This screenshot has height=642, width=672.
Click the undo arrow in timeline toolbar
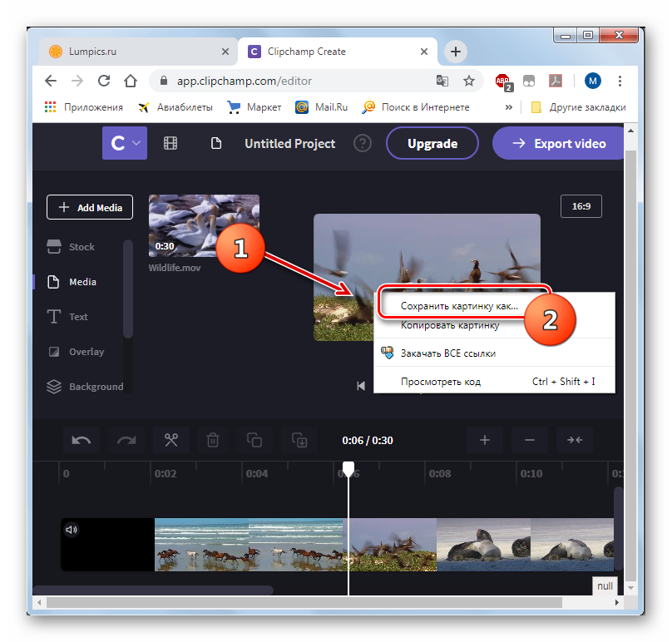tap(82, 441)
